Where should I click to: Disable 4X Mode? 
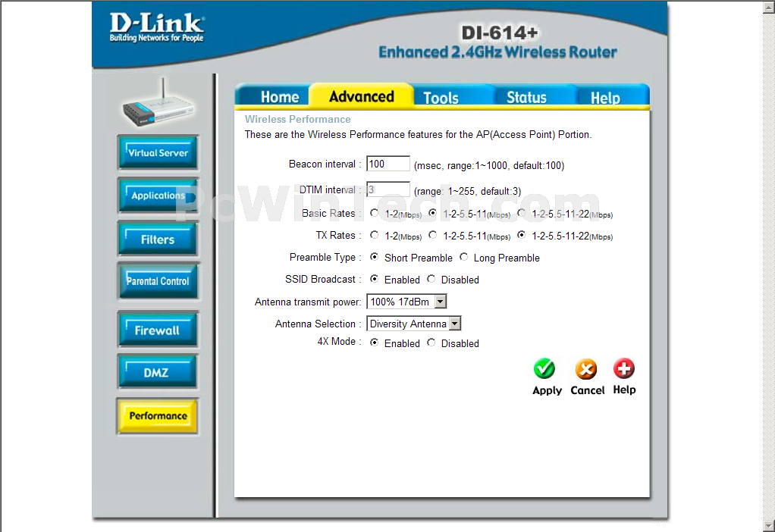click(431, 343)
